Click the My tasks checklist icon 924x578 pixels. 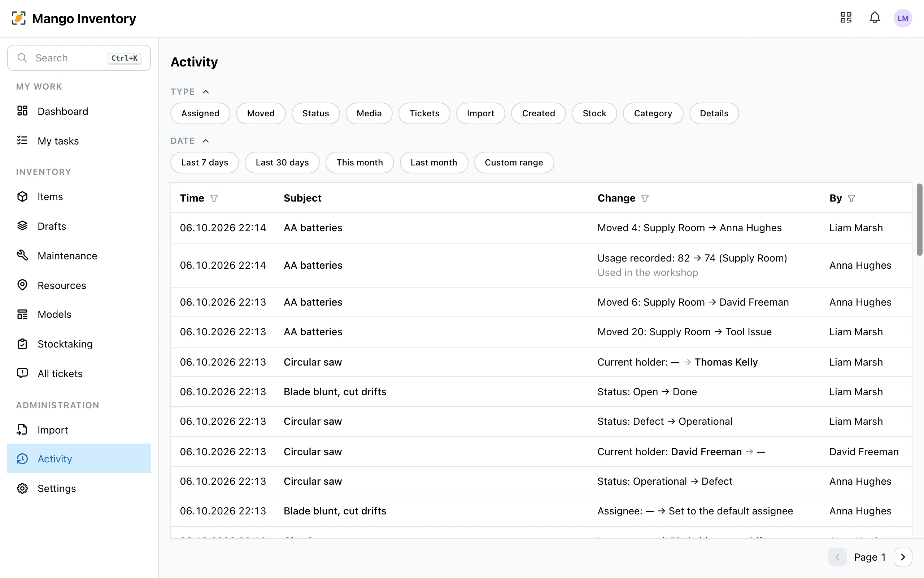(x=22, y=140)
